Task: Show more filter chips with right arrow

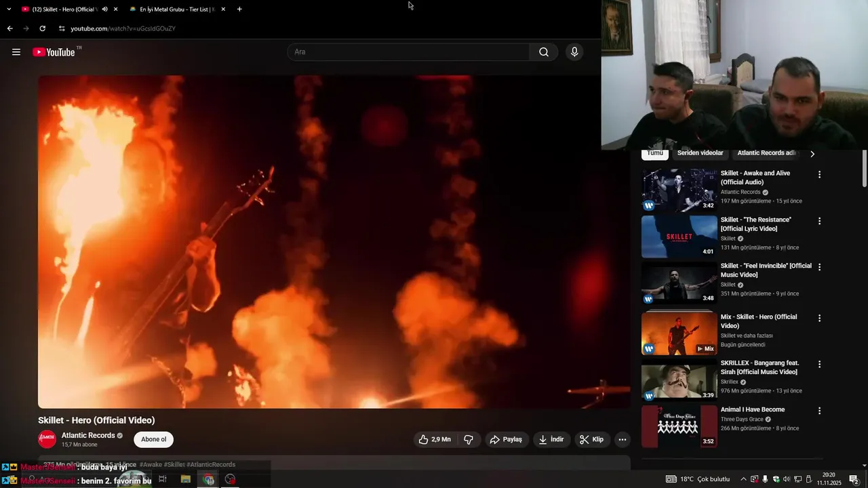Action: 812,154
